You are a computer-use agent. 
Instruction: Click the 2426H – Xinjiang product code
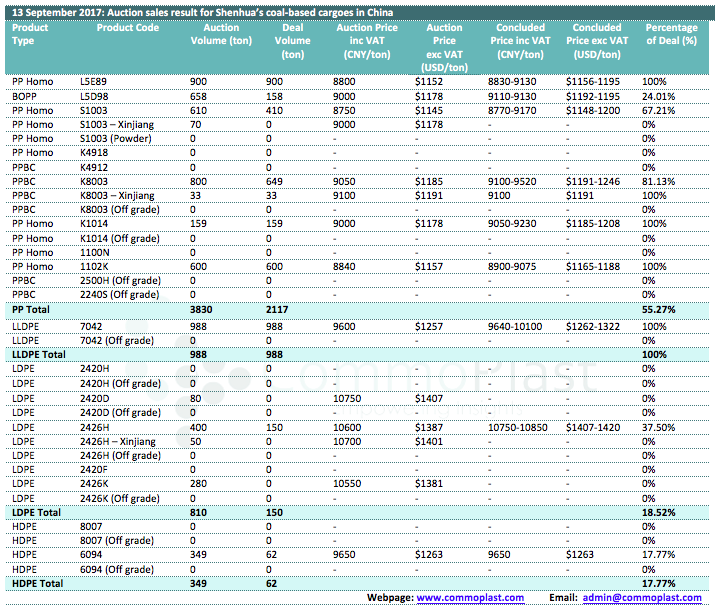pos(117,441)
